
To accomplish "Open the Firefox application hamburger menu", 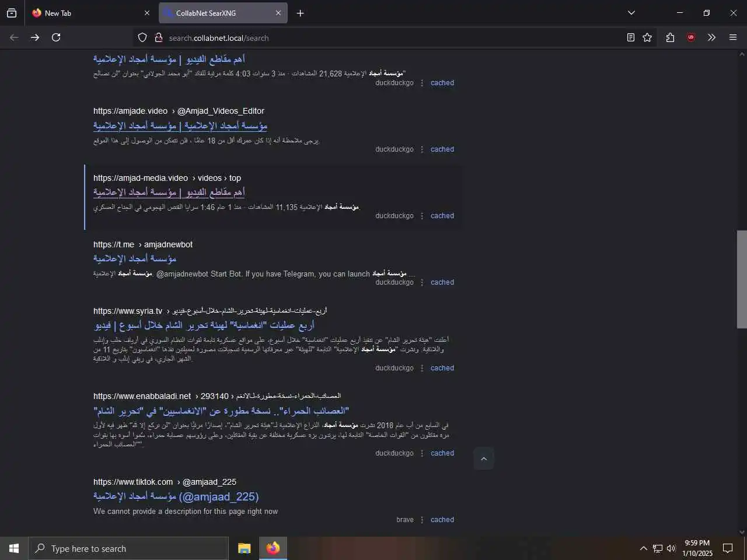I will [733, 37].
